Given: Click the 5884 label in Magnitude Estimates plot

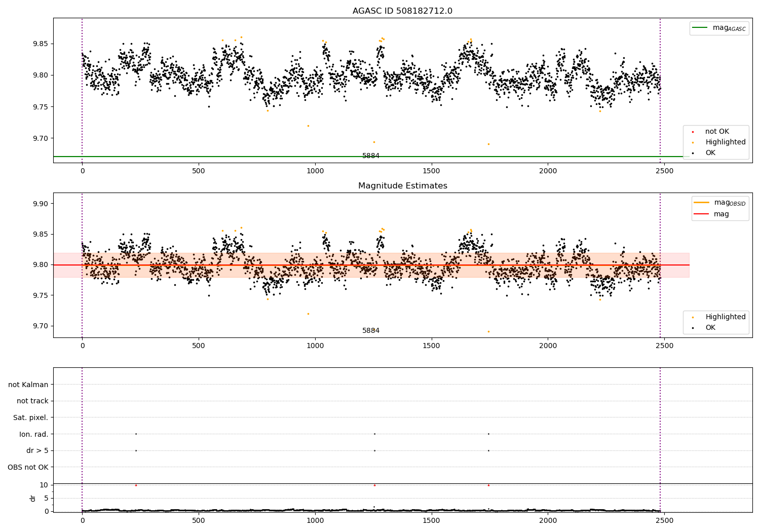Looking at the screenshot, I should coord(370,331).
